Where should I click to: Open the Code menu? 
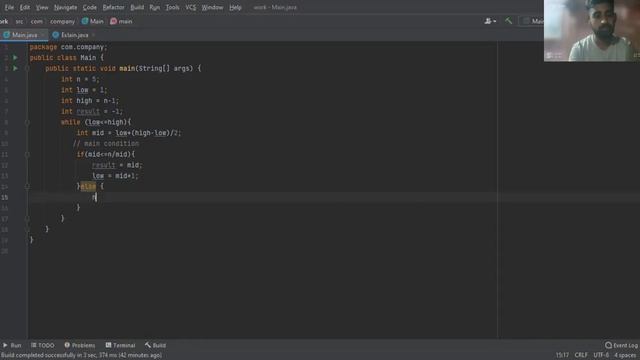point(89,7)
